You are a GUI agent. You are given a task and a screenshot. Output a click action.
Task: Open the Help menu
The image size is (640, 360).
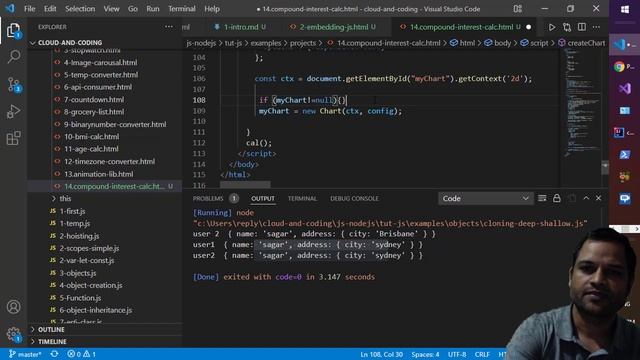(x=212, y=9)
